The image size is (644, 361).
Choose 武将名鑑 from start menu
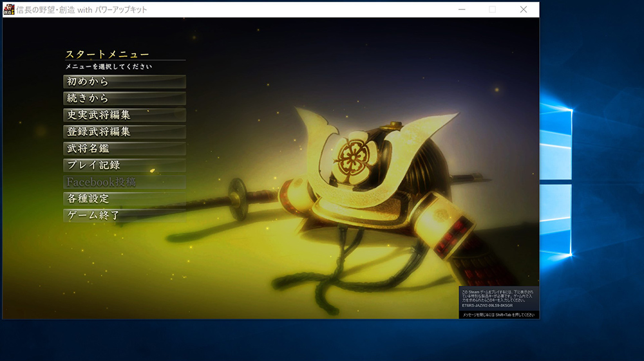tap(124, 149)
